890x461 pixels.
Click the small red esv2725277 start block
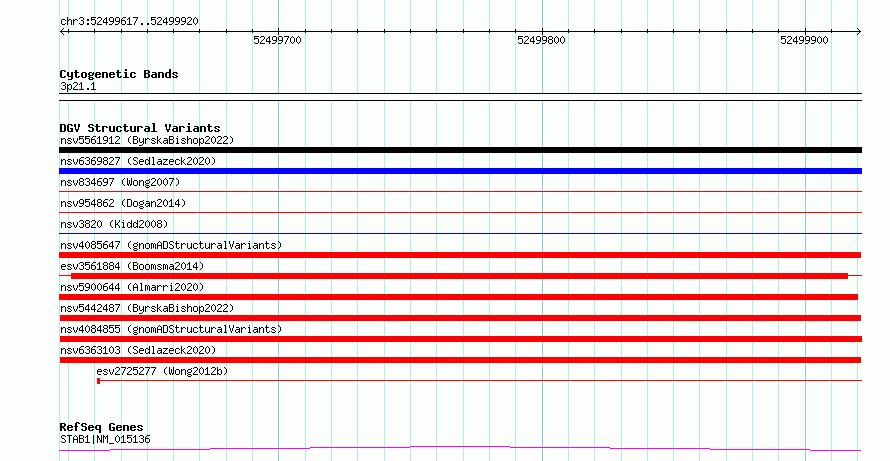click(x=99, y=381)
